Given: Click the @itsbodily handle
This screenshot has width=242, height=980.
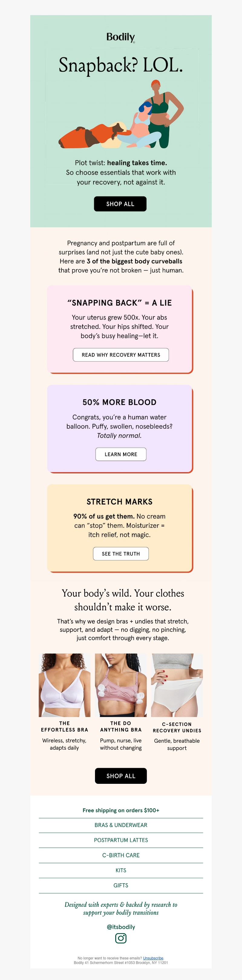Looking at the screenshot, I should pos(121,927).
